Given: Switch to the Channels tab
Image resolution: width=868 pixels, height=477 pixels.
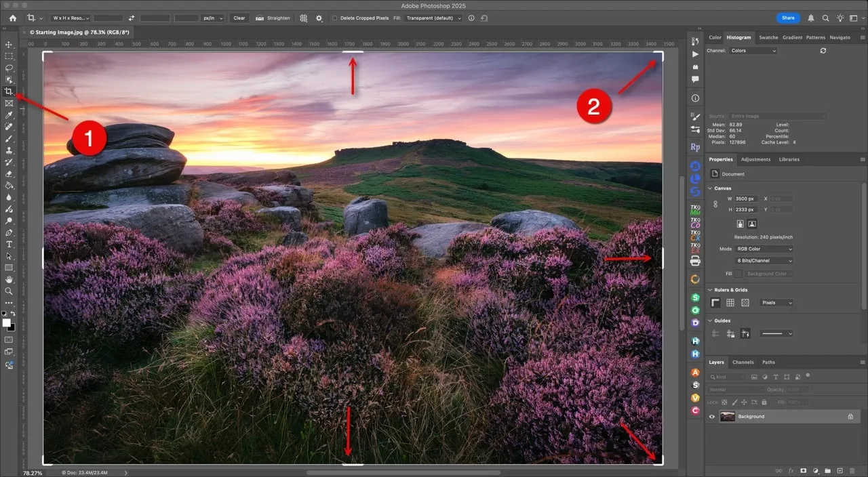Looking at the screenshot, I should click(x=743, y=362).
